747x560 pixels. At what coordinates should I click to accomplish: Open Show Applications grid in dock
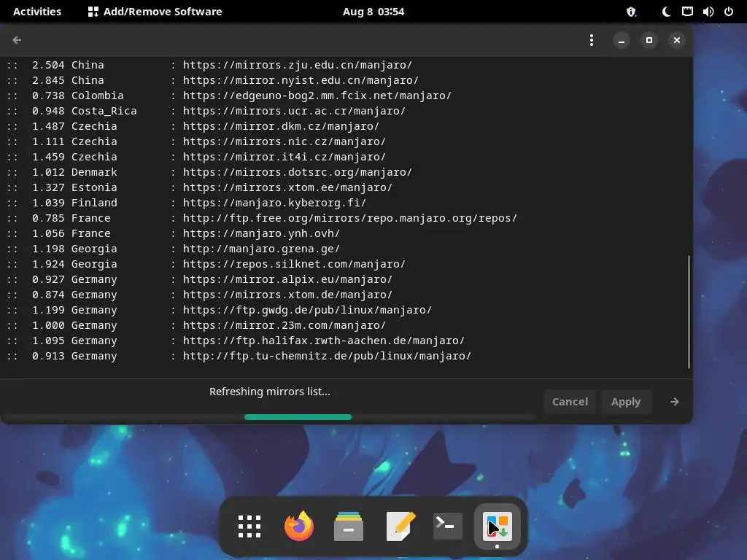(x=249, y=526)
